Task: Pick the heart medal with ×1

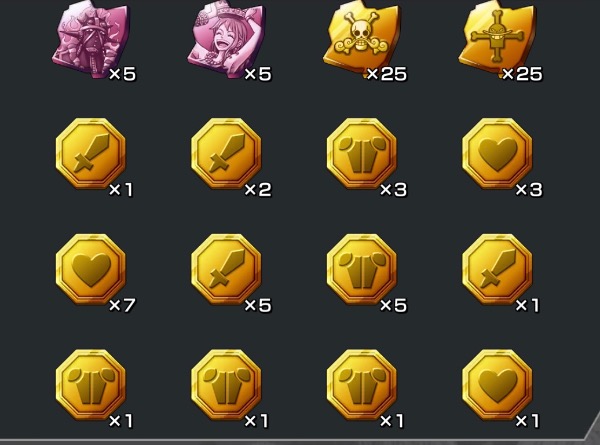Action: 497,385
